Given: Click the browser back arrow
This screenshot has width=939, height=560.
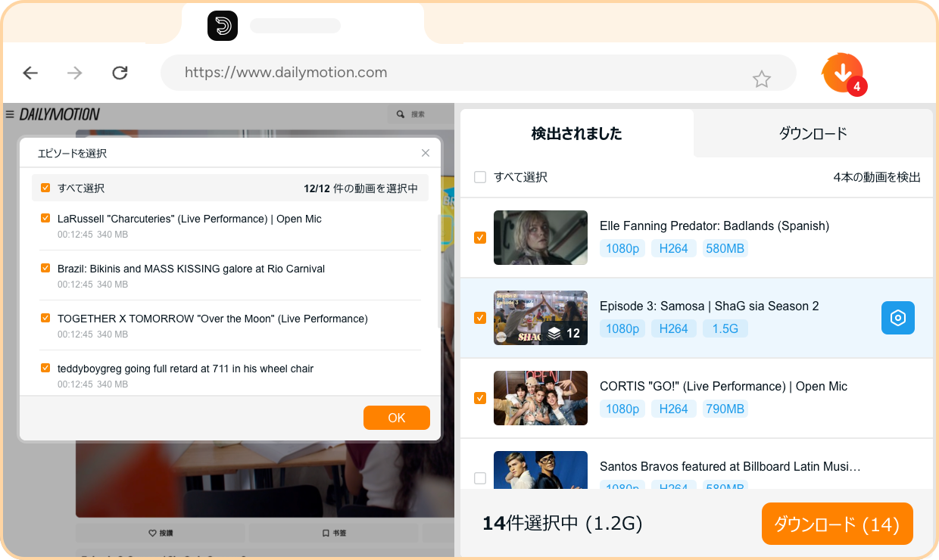Looking at the screenshot, I should tap(30, 73).
